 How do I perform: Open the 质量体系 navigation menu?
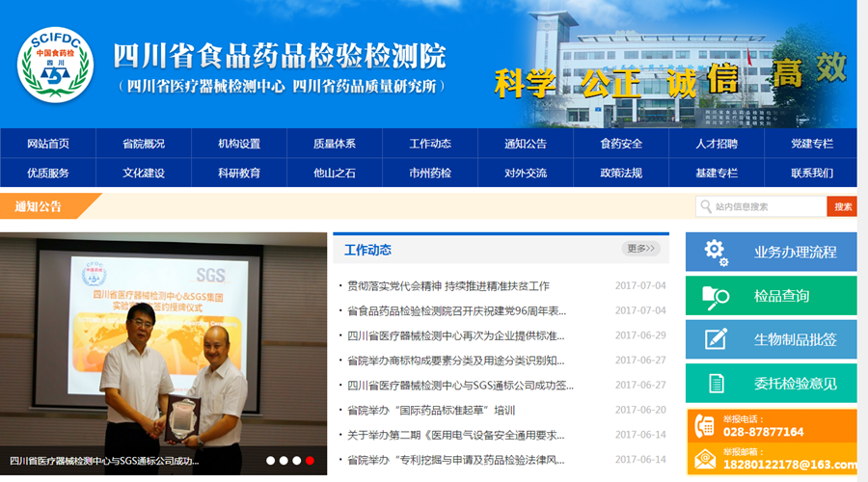pos(334,144)
